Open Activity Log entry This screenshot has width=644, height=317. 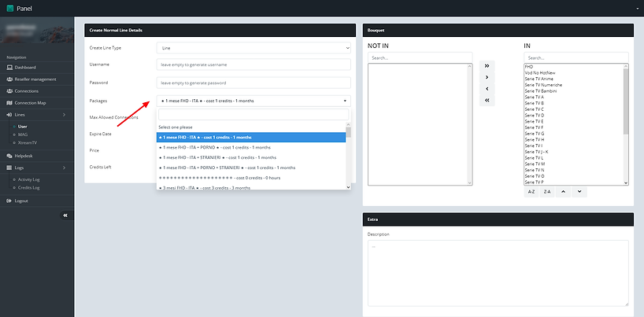(x=29, y=179)
